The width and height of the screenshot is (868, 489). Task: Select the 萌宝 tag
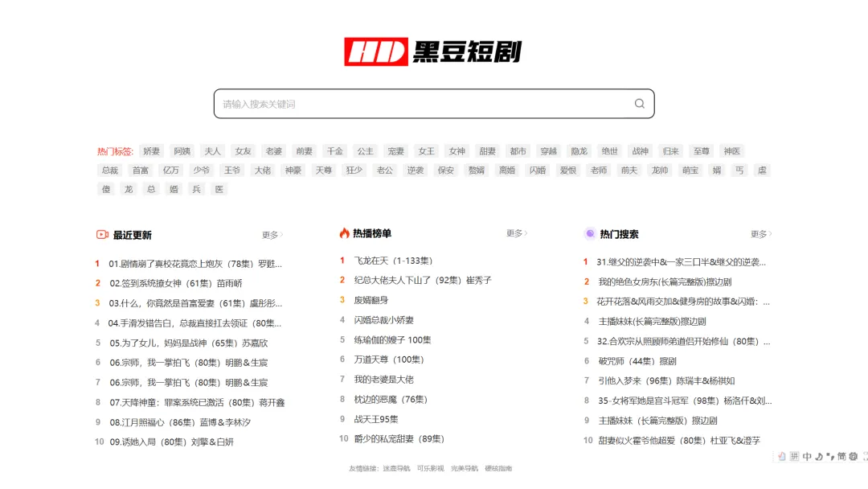click(x=690, y=170)
